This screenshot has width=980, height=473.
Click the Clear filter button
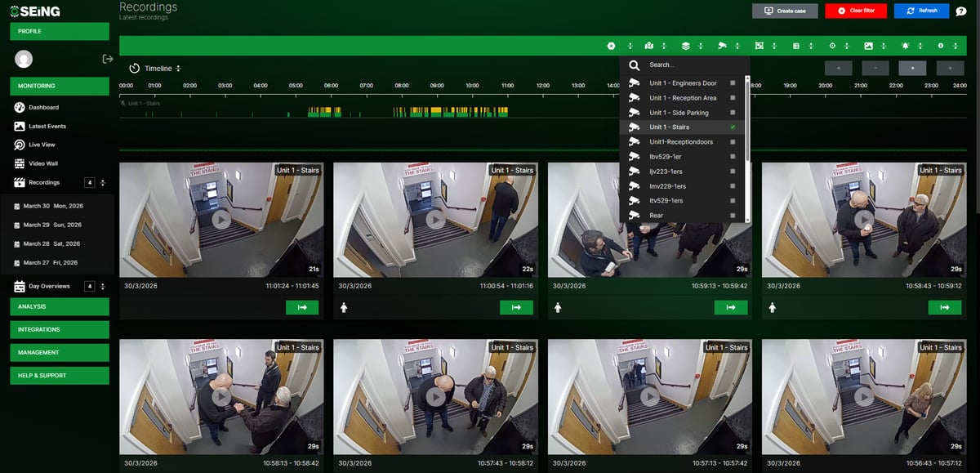(855, 11)
